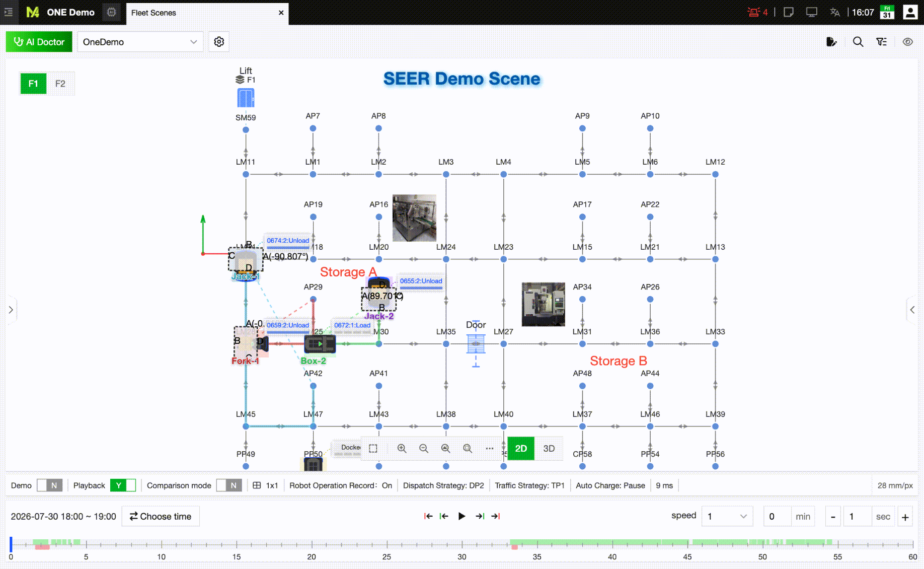Click the zoom in icon
The height and width of the screenshot is (569, 924).
coord(402,448)
